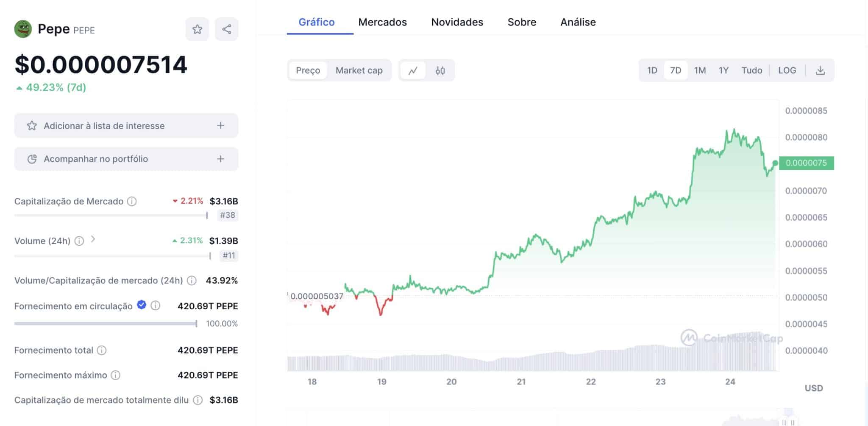Click the 2.31% volume change
Viewport: 868px width, 426px height.
click(x=187, y=241)
